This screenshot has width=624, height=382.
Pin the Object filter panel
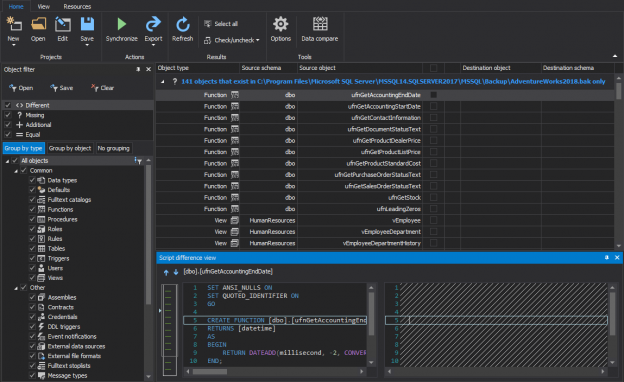[x=138, y=69]
